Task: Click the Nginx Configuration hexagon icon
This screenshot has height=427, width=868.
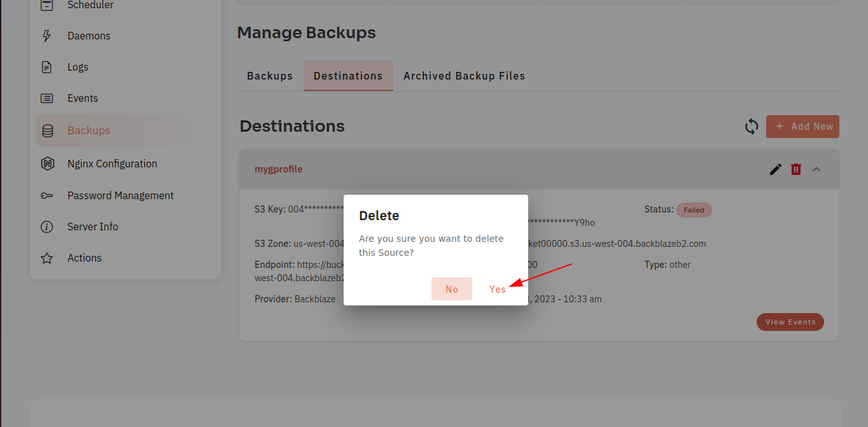Action: coord(47,164)
